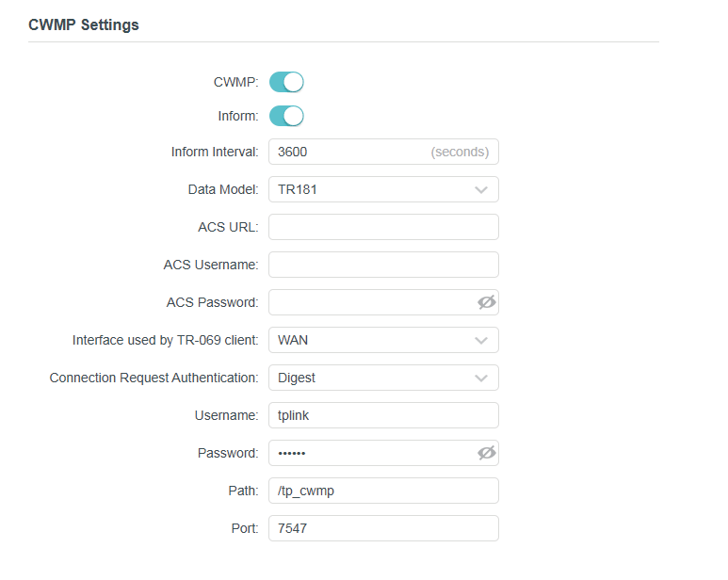Show ACS Password using the eye icon

(487, 302)
